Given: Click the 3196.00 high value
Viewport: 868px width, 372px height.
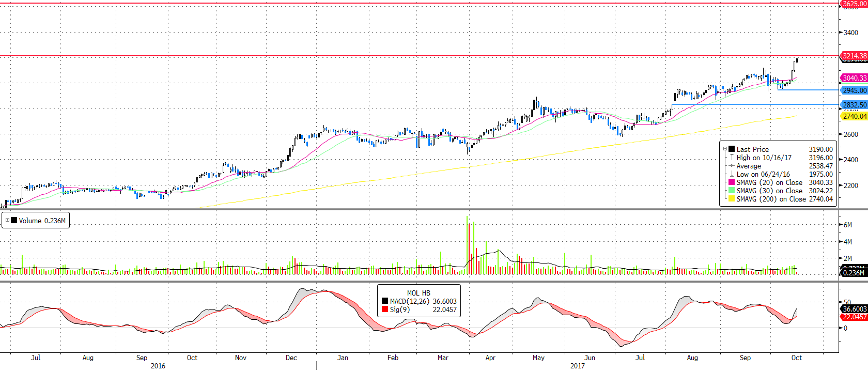Looking at the screenshot, I should click(x=820, y=158).
